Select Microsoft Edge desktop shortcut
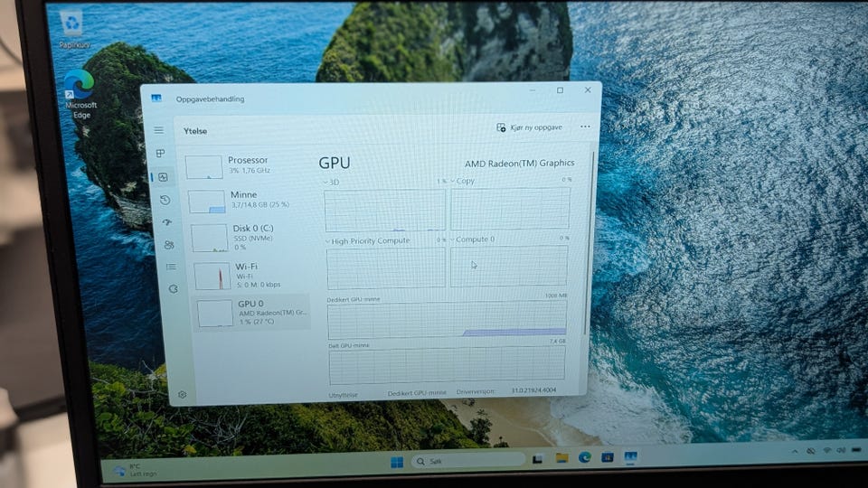The height and width of the screenshot is (488, 868). (x=80, y=94)
